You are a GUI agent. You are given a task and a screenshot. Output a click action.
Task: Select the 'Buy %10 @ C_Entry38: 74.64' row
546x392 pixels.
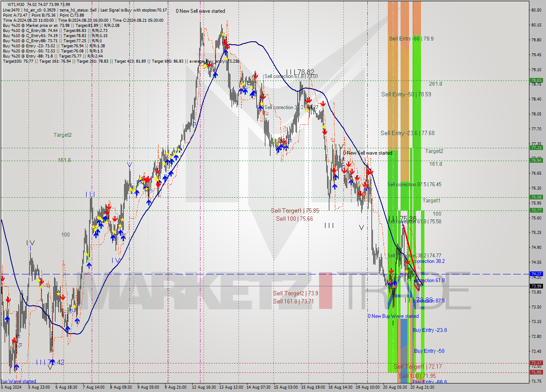pos(55,30)
